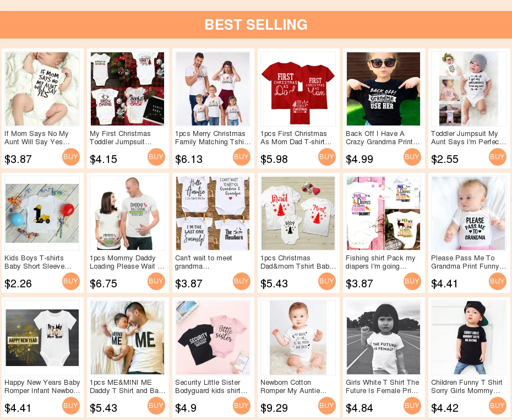This screenshot has width=512, height=420.
Task: Open 'Can't wait to meet grandma' title link
Action: tap(204, 262)
